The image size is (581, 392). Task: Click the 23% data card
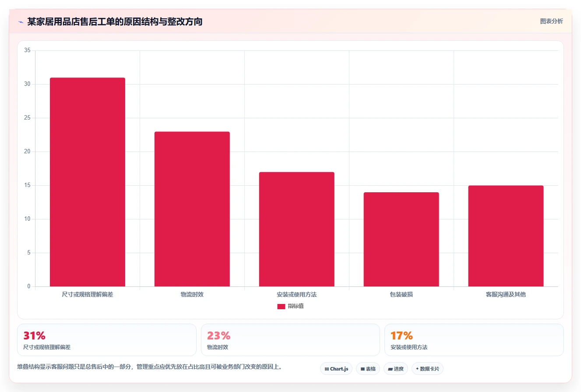(x=290, y=340)
